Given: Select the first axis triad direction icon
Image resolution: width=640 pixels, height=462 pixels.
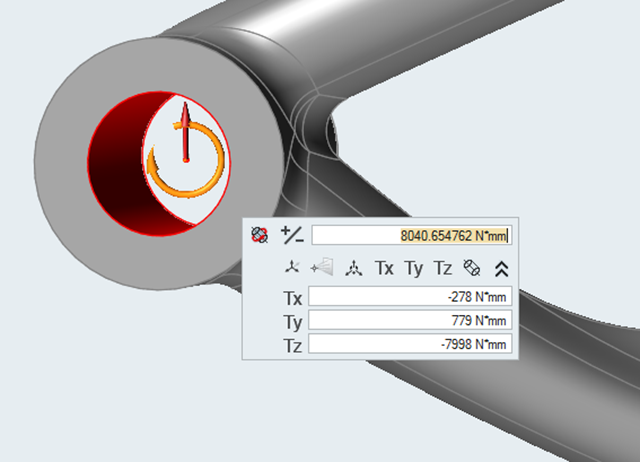Looking at the screenshot, I should point(291,268).
